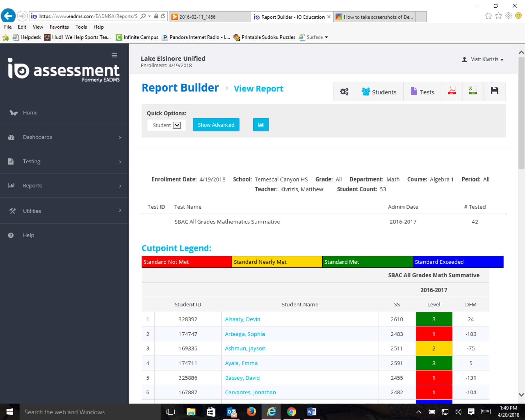Click the browser address bar URL
This screenshot has height=420, width=525.
(88, 16)
